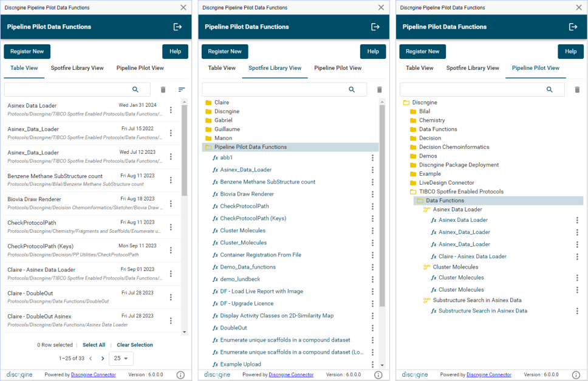The width and height of the screenshot is (588, 381).
Task: Collapse the Data Functions folder under TIBCO Spotfire Enabled Protocols
Action: coord(420,201)
